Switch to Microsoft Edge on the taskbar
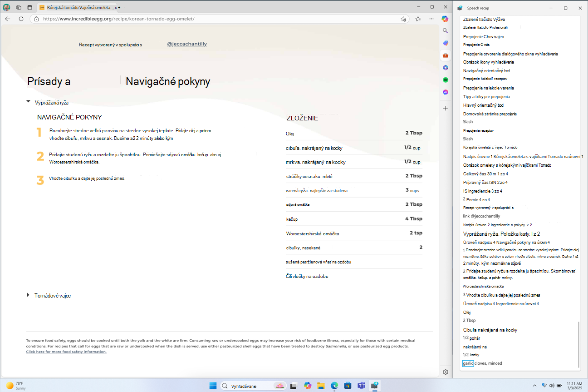Image resolution: width=588 pixels, height=392 pixels. coord(334,386)
